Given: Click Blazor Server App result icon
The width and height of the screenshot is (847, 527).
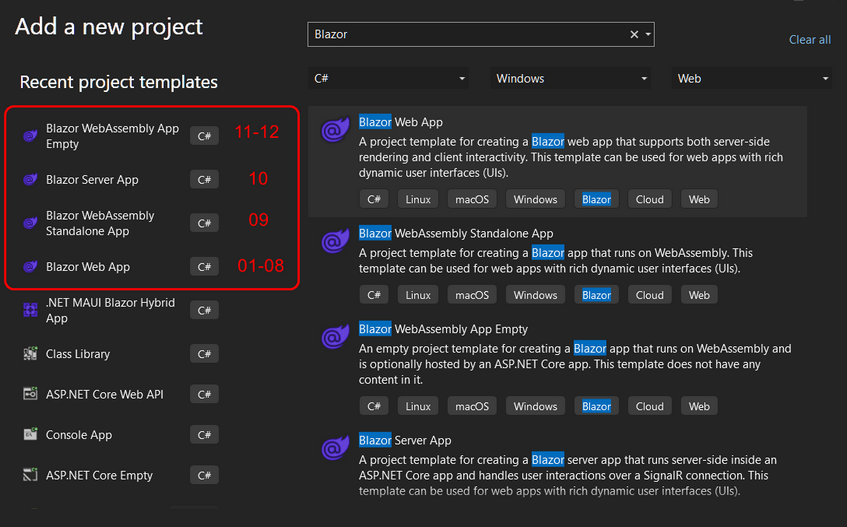Looking at the screenshot, I should pos(335,448).
